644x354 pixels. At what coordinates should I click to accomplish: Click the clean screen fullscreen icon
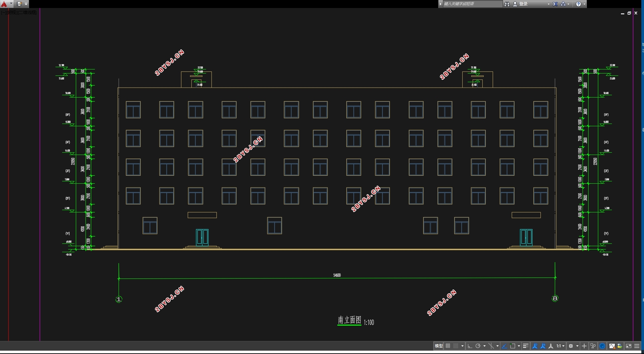(628, 346)
